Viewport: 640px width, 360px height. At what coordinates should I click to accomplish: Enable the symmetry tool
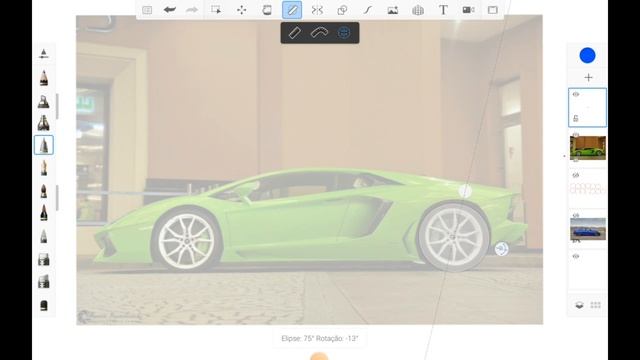tap(317, 10)
